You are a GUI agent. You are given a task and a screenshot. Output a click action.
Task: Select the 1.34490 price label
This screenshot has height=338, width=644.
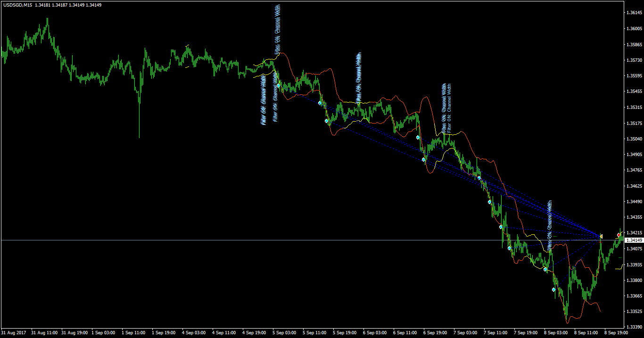(634, 201)
